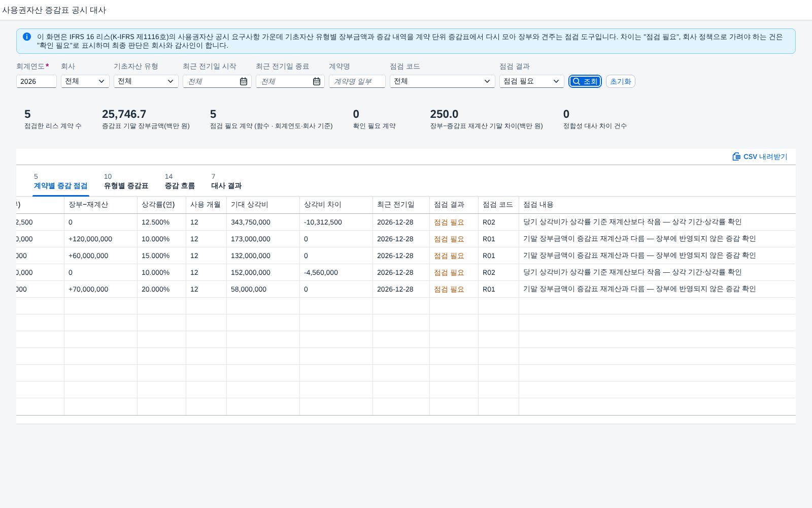This screenshot has height=508, width=812.
Task: Click the +120,000,000 장부−재계산 cell
Action: [100, 239]
